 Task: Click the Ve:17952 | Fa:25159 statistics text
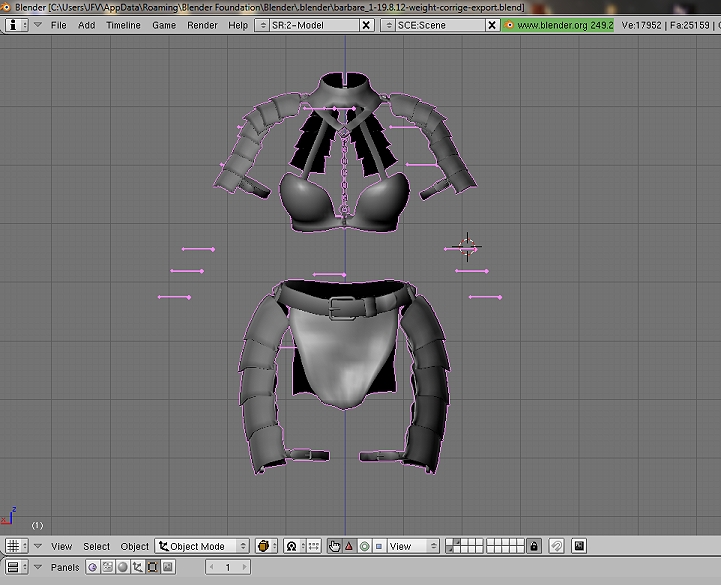[665, 25]
